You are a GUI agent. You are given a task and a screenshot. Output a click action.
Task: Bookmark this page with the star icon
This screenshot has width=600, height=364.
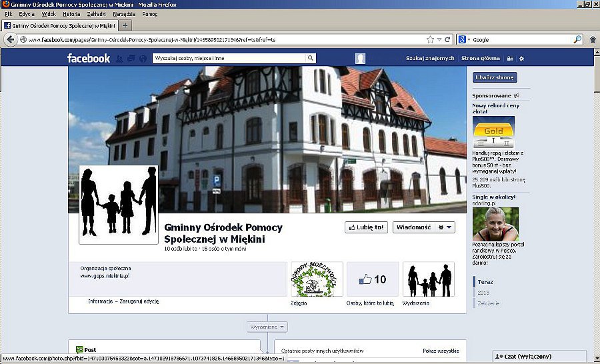[430, 40]
